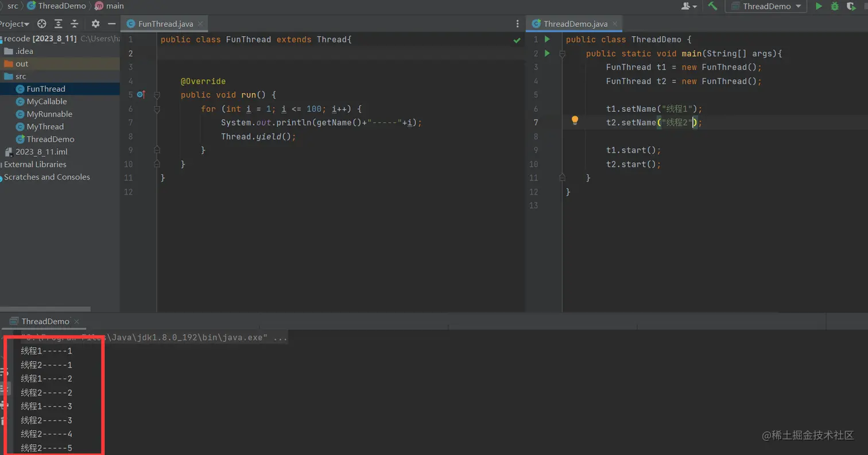Click the src breadcrumb

coord(13,6)
